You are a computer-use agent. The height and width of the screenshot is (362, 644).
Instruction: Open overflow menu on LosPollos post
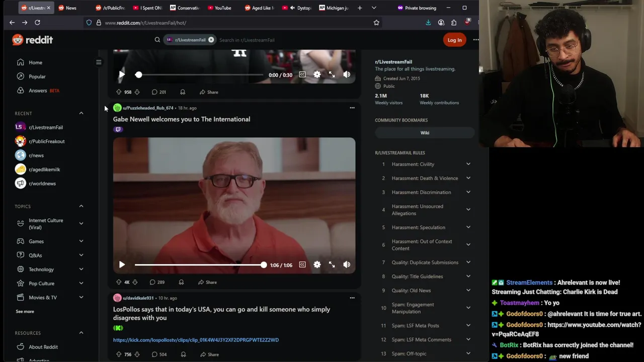click(x=352, y=298)
